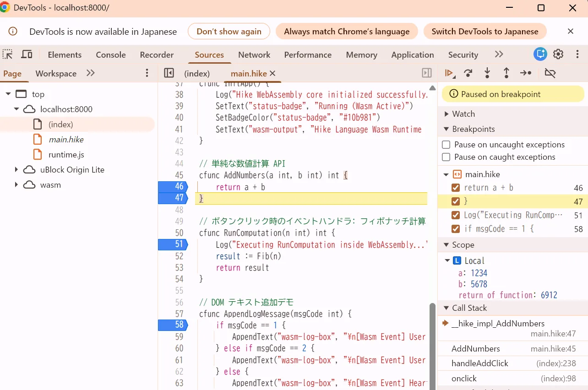Step over next function call
Viewport: 588px width, 390px height.
click(468, 73)
